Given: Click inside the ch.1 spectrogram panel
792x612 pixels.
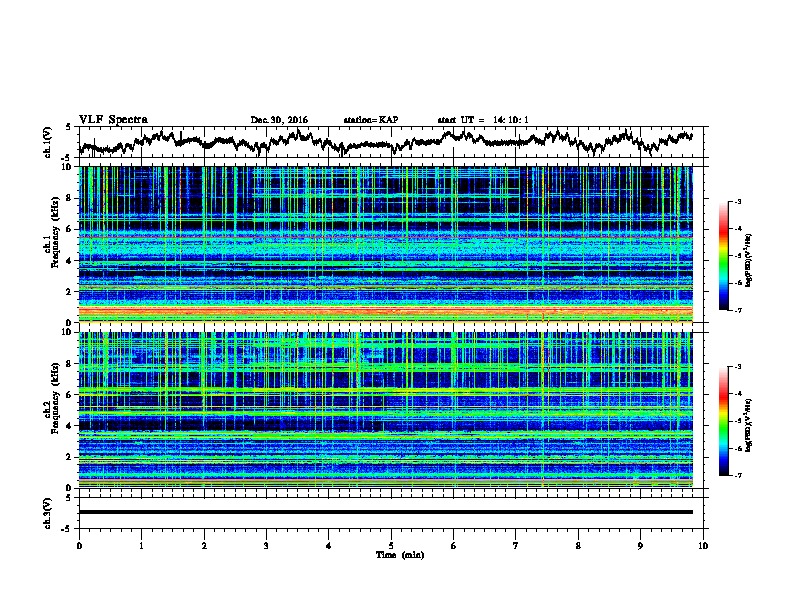Looking at the screenshot, I should (x=385, y=244).
